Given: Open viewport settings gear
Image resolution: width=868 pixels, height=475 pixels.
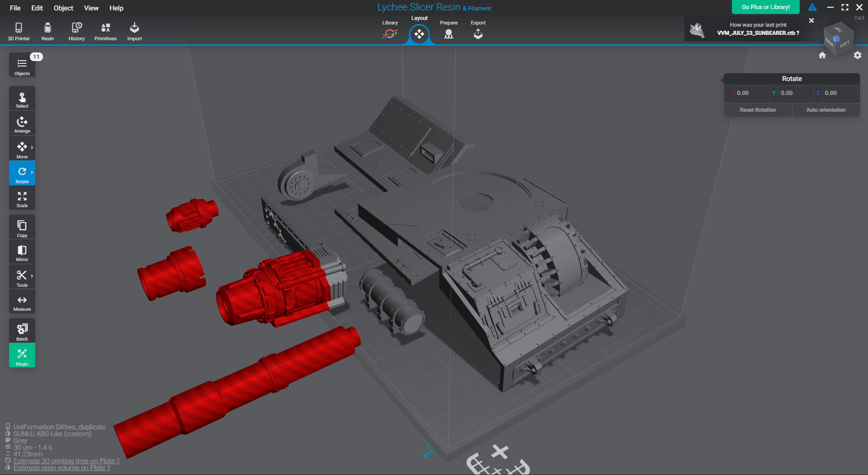Looking at the screenshot, I should [x=858, y=55].
